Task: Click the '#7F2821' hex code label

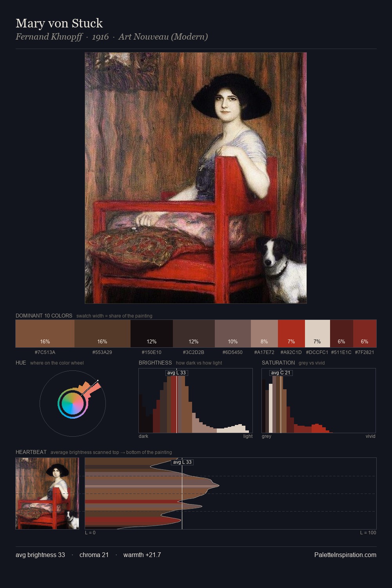Action: 365,352
